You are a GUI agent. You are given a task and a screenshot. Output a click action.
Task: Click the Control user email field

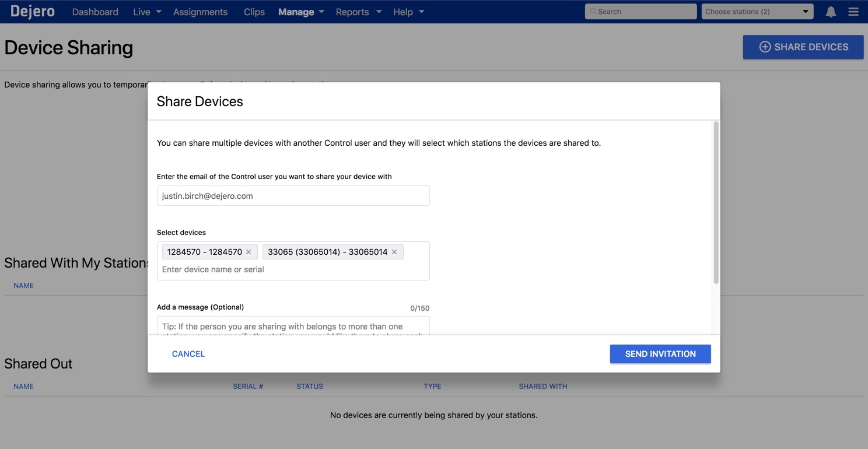coord(293,196)
